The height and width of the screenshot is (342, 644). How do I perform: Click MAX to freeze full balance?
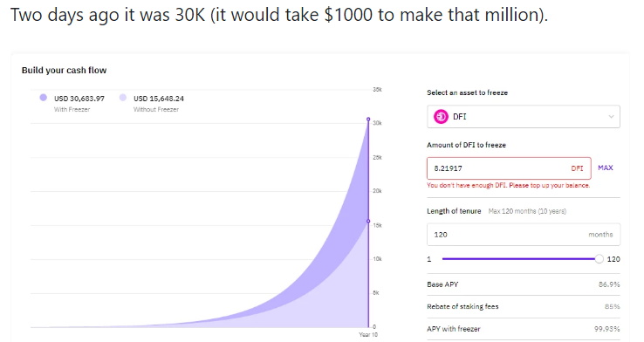(606, 168)
